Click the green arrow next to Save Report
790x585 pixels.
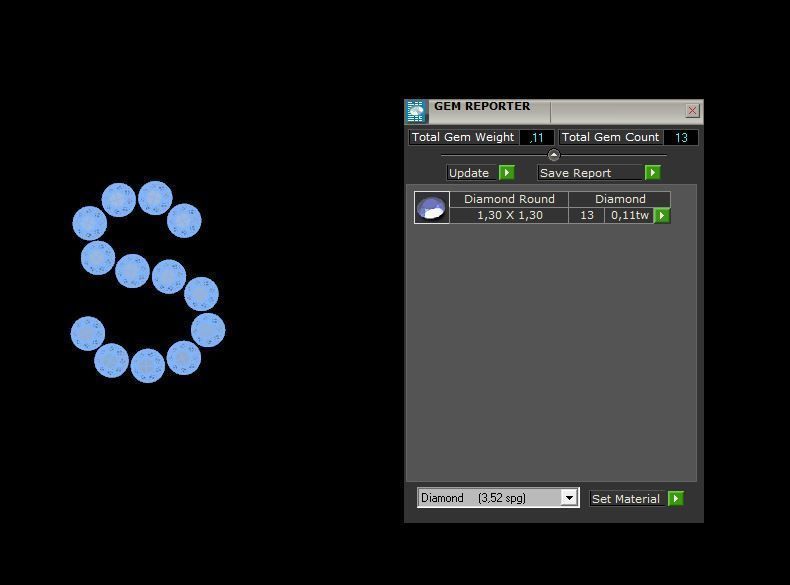(x=652, y=173)
